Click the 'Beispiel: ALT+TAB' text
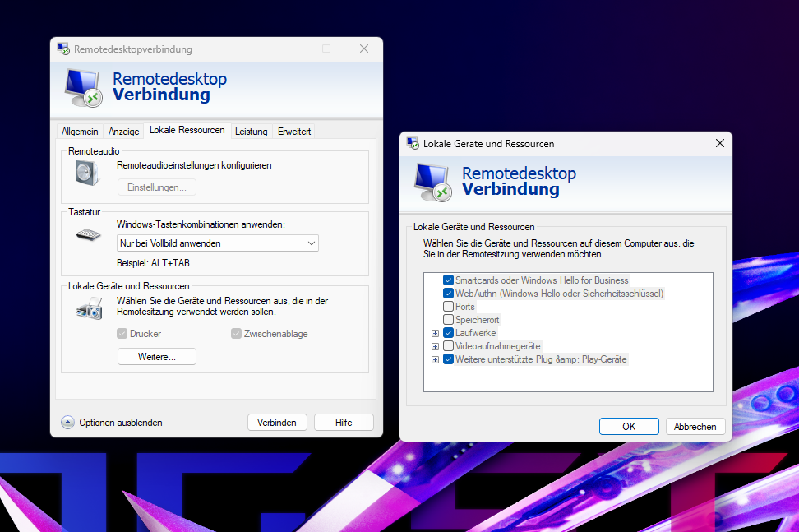Screen dimensions: 799x532 click(154, 263)
